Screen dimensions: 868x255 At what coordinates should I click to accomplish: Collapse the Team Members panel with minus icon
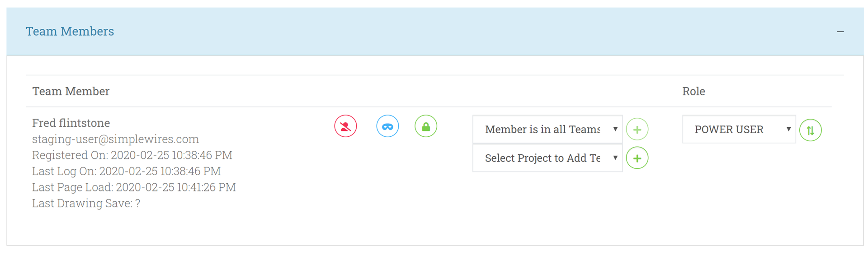click(840, 32)
